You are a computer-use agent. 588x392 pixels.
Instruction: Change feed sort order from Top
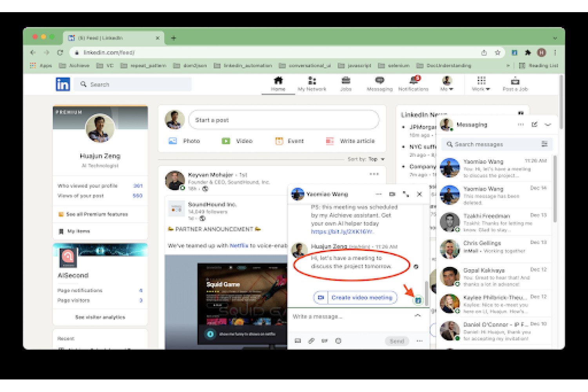366,159
